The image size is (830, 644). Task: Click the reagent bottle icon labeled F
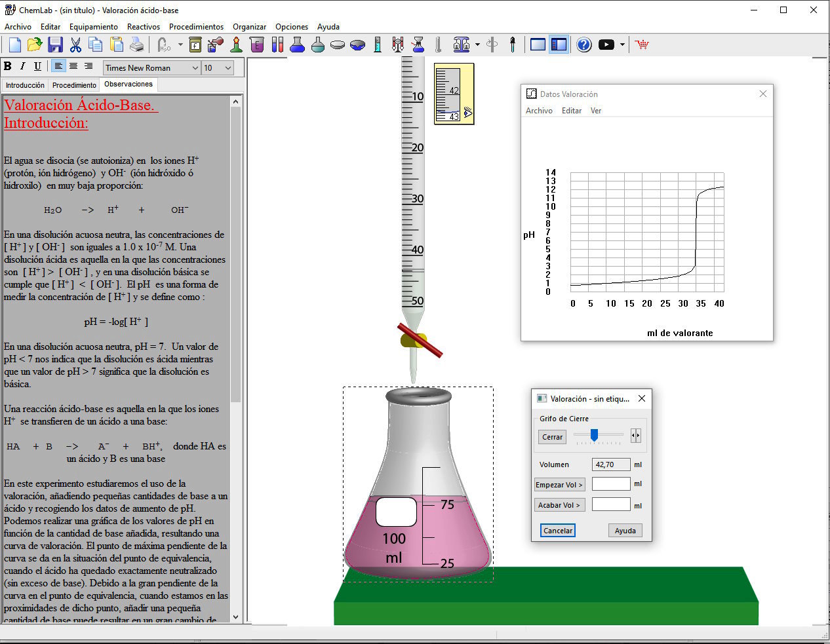pos(195,45)
